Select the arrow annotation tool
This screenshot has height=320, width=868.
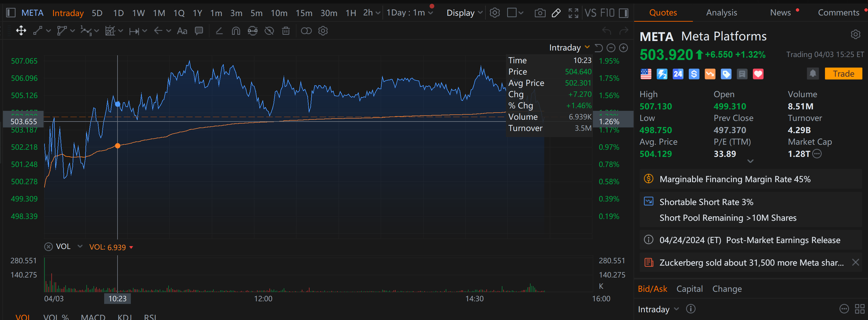158,31
